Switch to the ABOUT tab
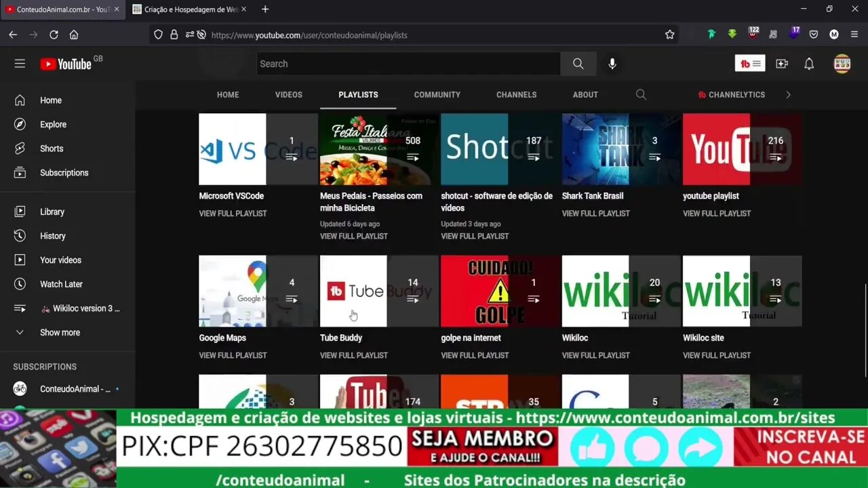This screenshot has height=488, width=868. coord(585,95)
